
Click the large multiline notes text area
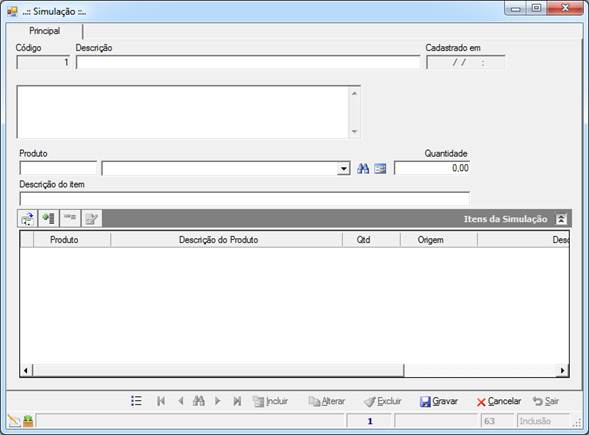click(183, 112)
